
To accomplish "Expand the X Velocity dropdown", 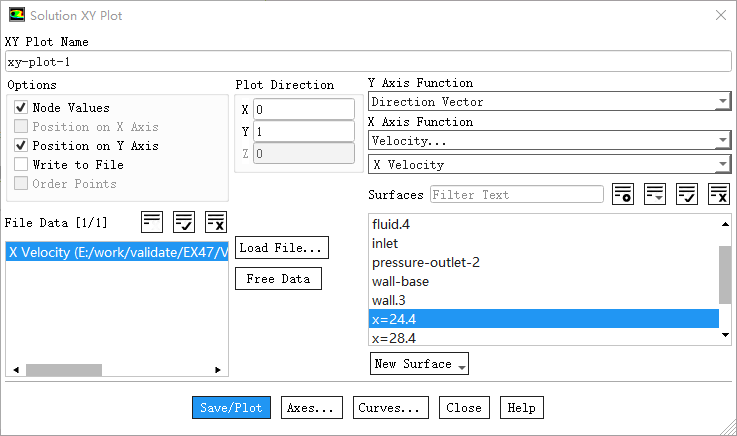I will tap(548, 164).
